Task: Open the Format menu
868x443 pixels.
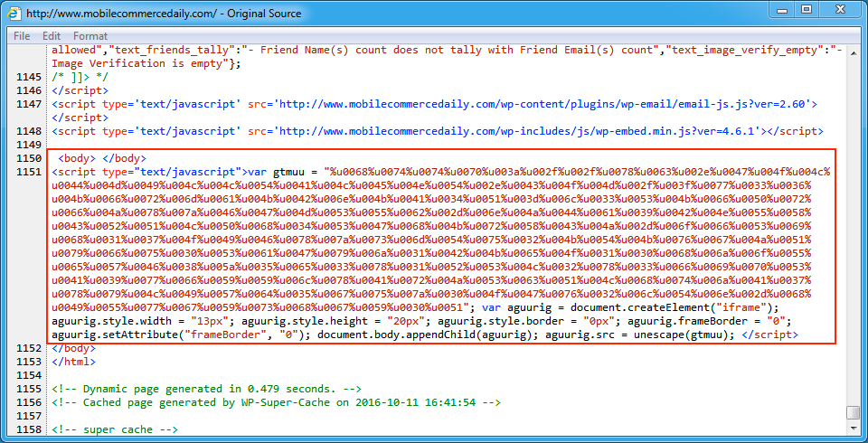Action: click(x=90, y=36)
